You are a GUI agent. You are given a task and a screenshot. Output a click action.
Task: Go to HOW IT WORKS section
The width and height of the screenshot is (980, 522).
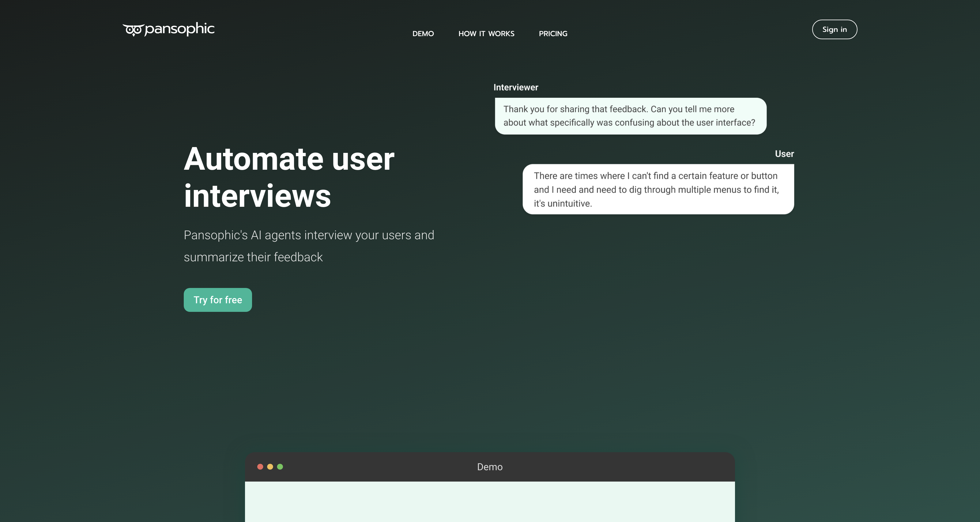pos(486,33)
